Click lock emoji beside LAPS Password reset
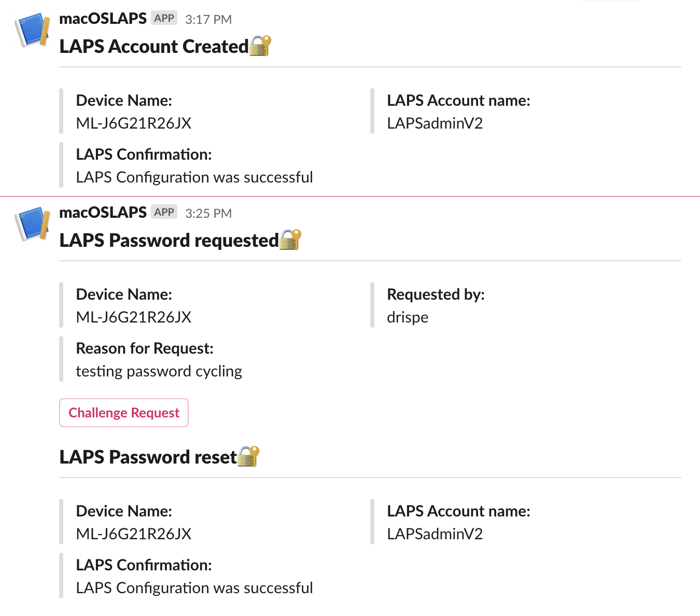 pos(248,456)
